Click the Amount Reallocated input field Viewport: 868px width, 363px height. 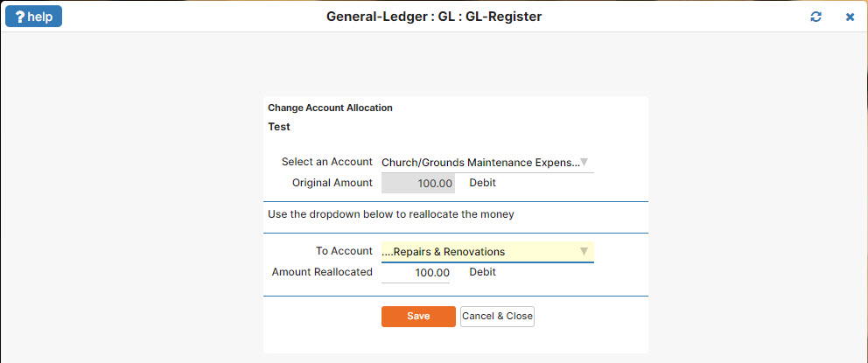click(x=416, y=273)
